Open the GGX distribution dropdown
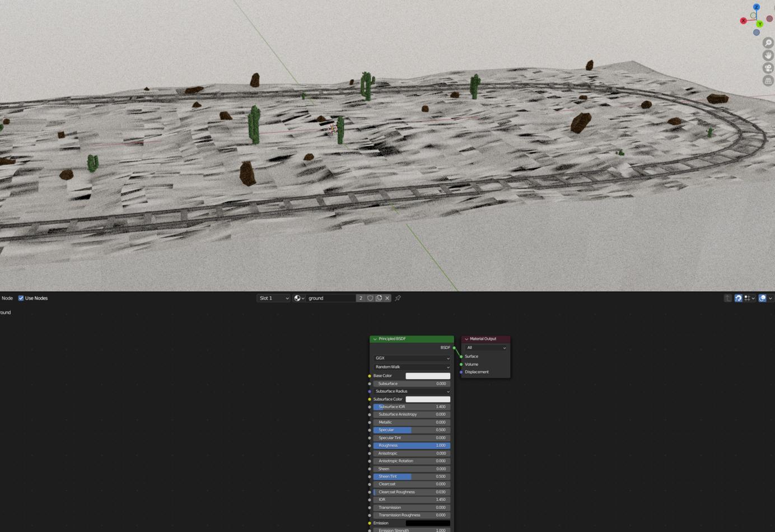Image resolution: width=775 pixels, height=532 pixels. pyautogui.click(x=412, y=358)
